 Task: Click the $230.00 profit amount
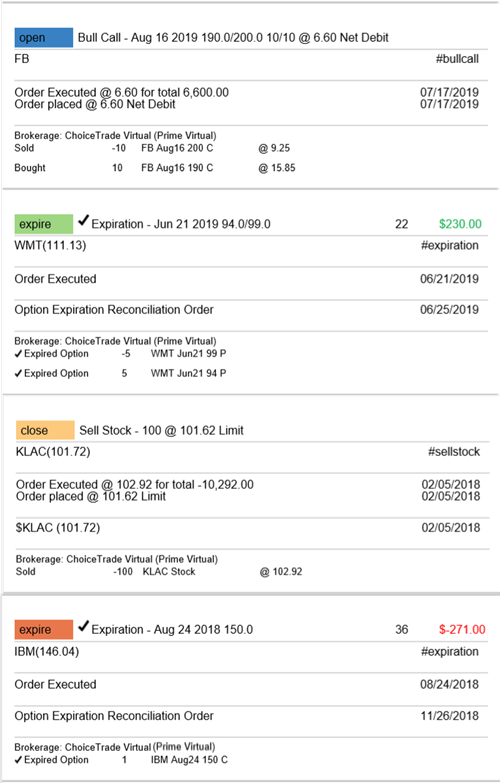pos(460,224)
